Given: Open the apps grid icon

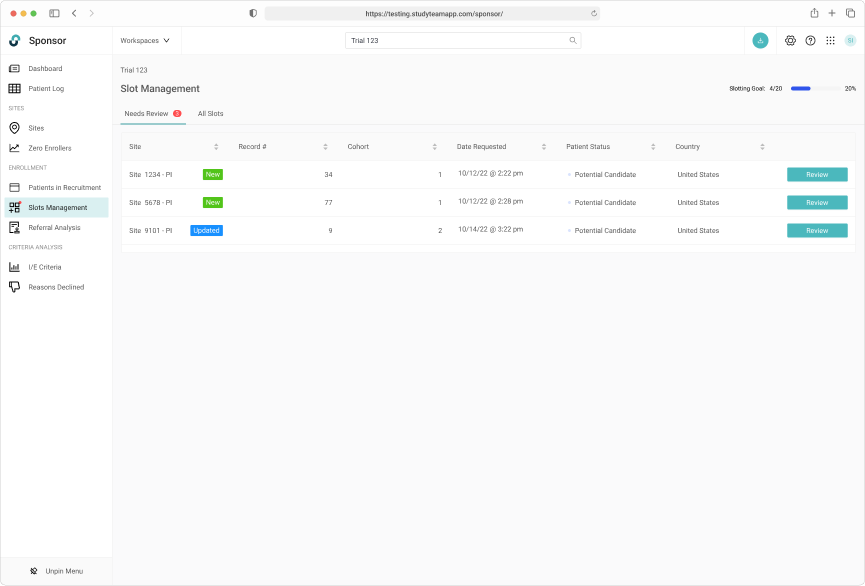Looking at the screenshot, I should tap(830, 40).
